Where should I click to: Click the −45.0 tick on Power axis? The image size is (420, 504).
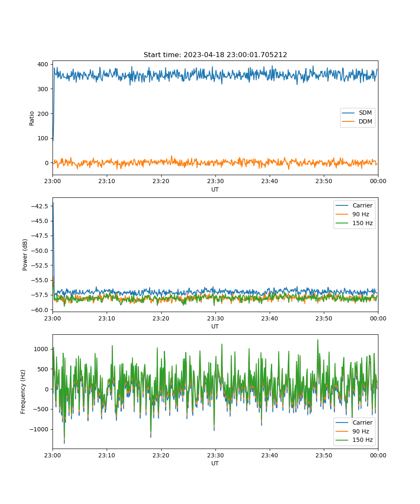40,221
